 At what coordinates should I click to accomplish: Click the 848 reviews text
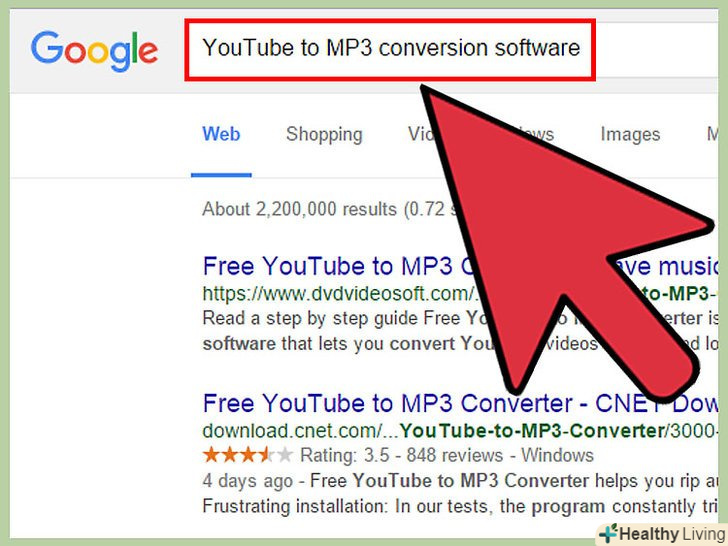[455, 455]
